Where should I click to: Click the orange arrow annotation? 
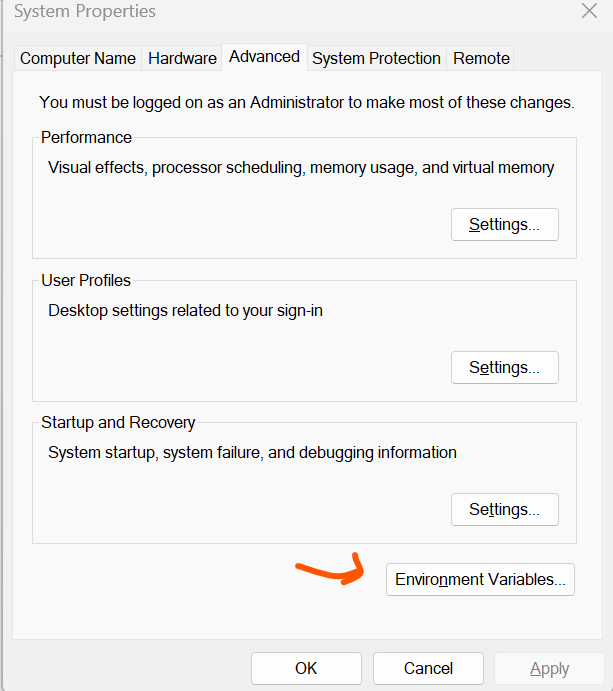point(330,573)
